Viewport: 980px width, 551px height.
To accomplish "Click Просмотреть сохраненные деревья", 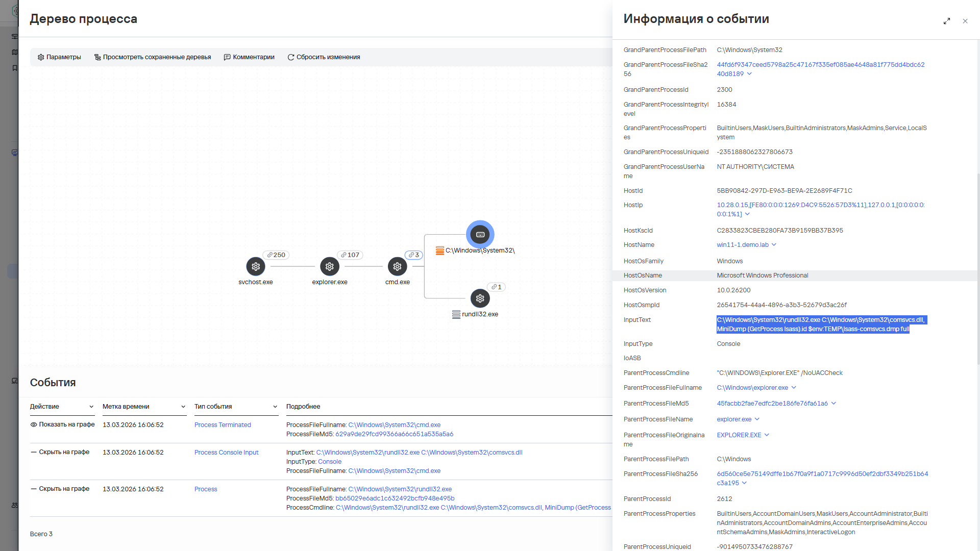I will [152, 57].
